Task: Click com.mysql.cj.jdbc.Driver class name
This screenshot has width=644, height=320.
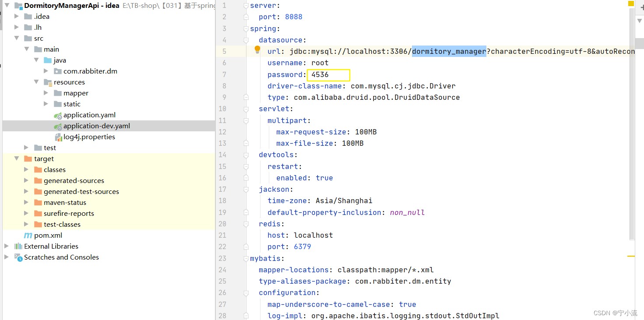Action: (403, 86)
